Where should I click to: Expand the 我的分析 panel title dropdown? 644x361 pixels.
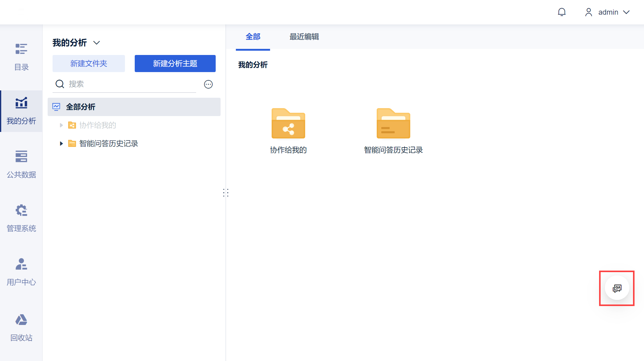pyautogui.click(x=97, y=43)
